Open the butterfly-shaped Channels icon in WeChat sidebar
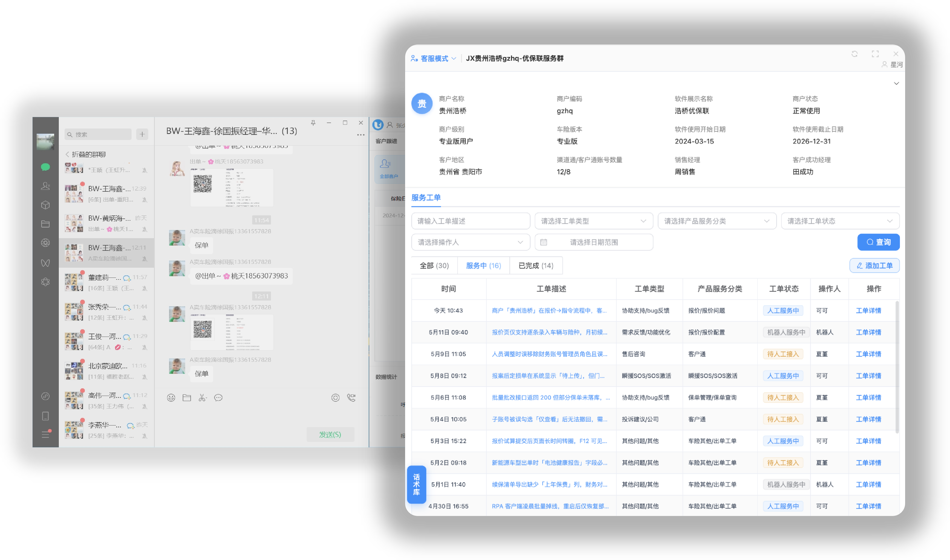 click(x=45, y=263)
